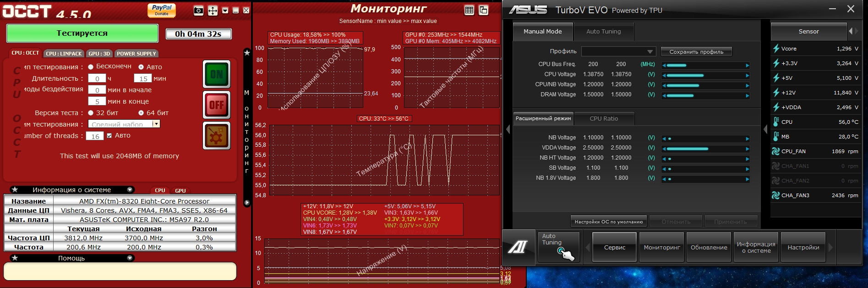Image resolution: width=868 pixels, height=288 pixels.
Task: Open TurboV system information button
Action: coord(756,247)
